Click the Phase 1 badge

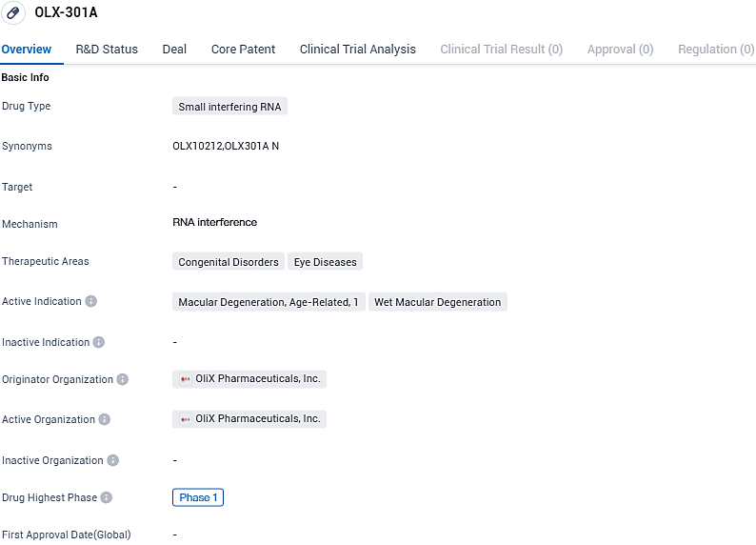tap(198, 497)
